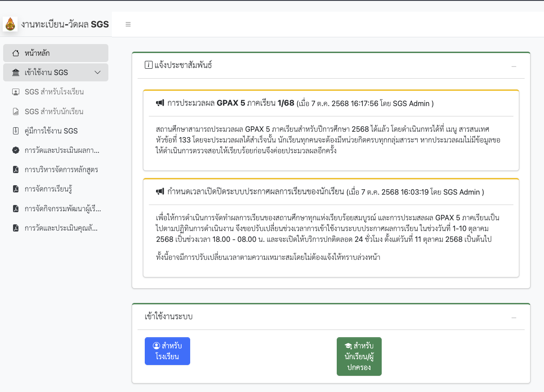Open SGS สำหรับนักเรียน in the sidebar

click(56, 111)
